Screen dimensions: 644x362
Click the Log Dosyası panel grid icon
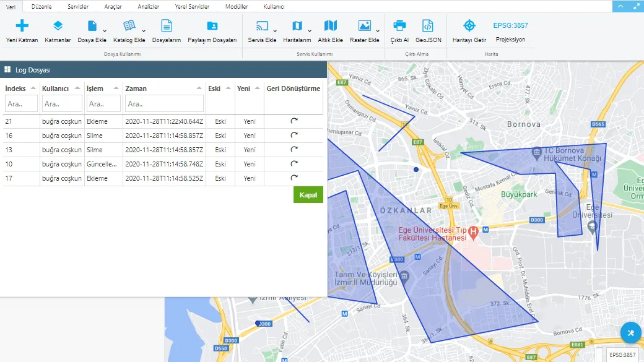[x=7, y=70]
